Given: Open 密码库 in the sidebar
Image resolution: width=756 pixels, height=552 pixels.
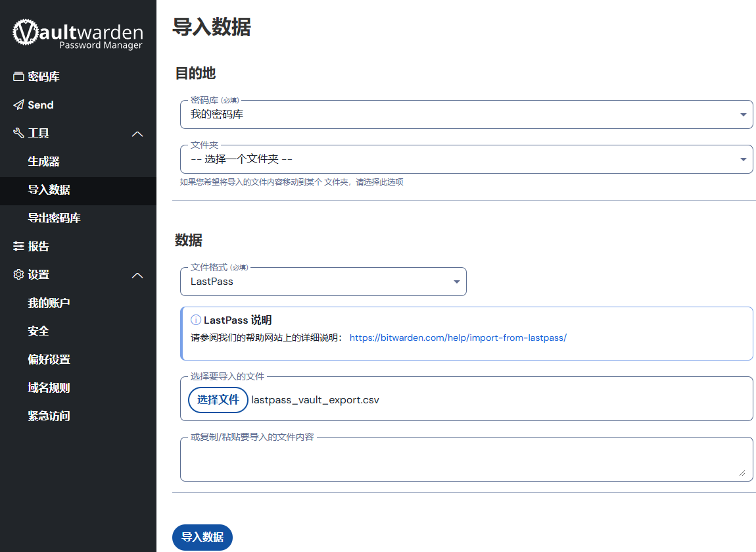Looking at the screenshot, I should pyautogui.click(x=44, y=76).
